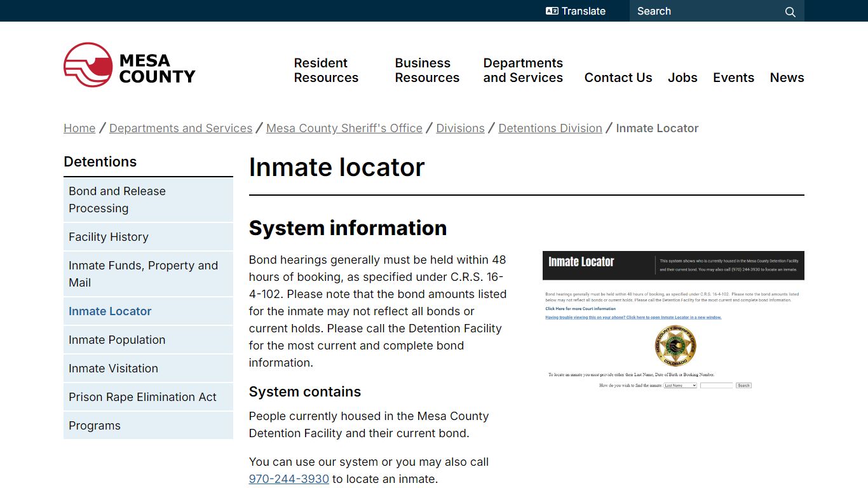The image size is (868, 488).
Task: Open Resident Resources menu
Action: pos(326,70)
